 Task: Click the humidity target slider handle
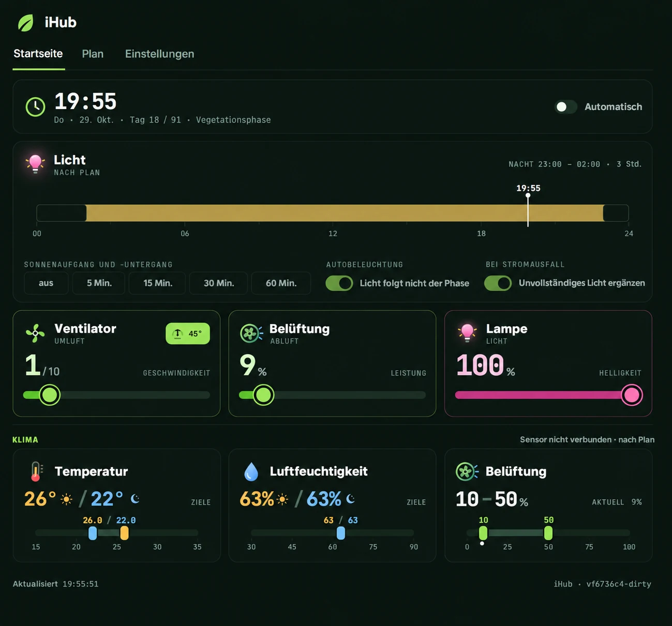point(341,533)
